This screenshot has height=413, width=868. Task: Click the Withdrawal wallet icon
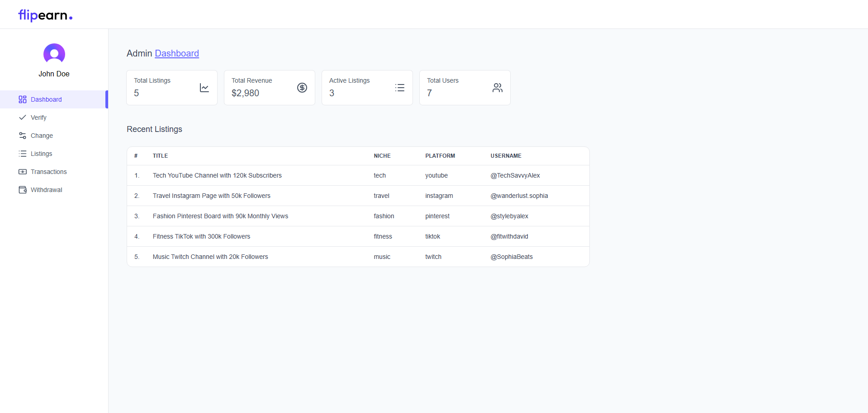pos(23,190)
